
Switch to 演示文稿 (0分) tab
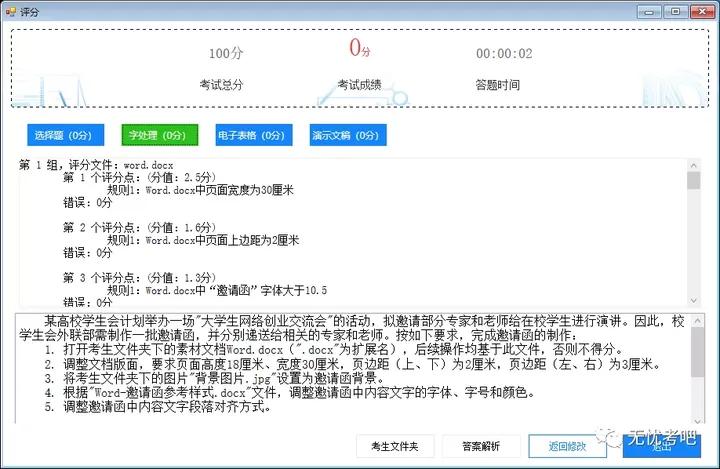[348, 135]
